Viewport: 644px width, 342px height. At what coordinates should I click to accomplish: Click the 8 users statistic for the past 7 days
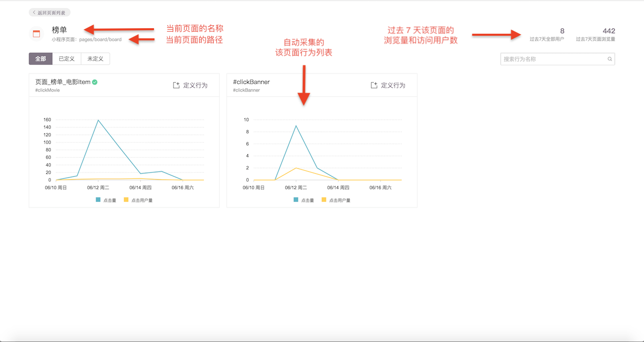(x=562, y=31)
